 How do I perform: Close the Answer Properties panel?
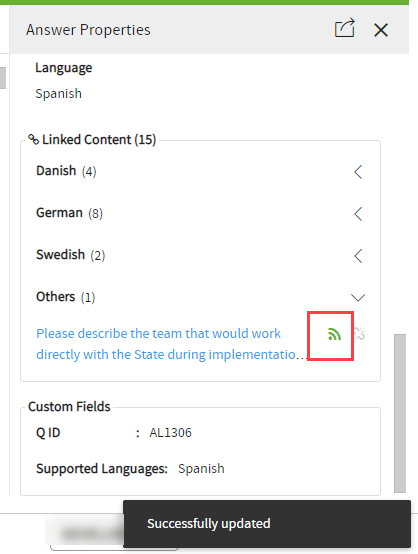click(x=381, y=30)
